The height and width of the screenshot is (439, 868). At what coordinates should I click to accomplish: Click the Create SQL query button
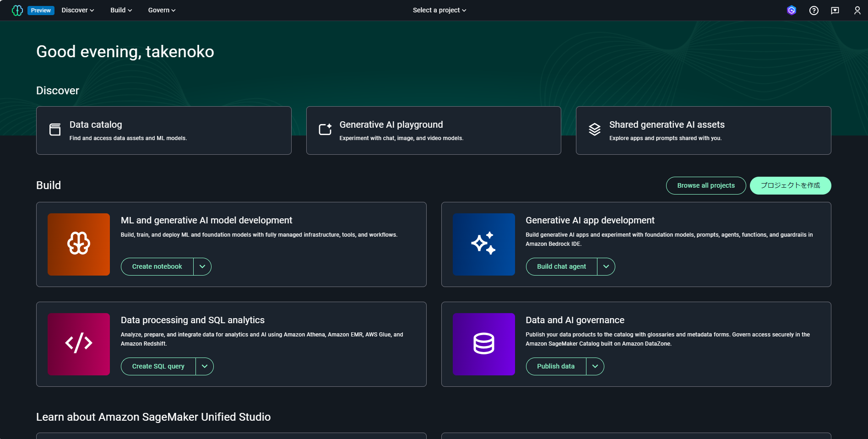(x=158, y=366)
